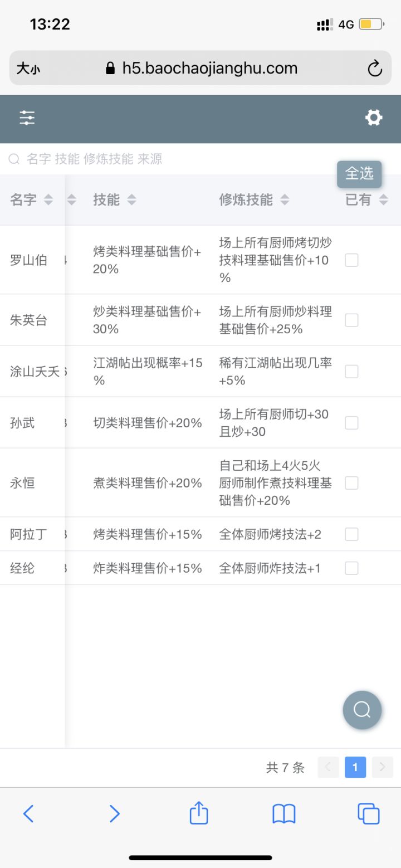Open Safari bookmarks book icon
This screenshot has width=401, height=868.
click(284, 814)
